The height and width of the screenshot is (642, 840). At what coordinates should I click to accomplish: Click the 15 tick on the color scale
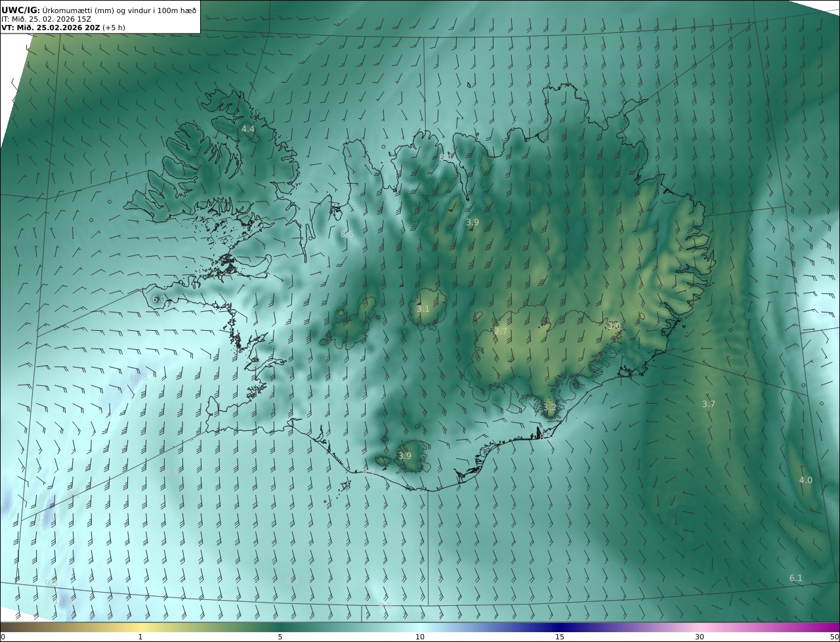[560, 637]
